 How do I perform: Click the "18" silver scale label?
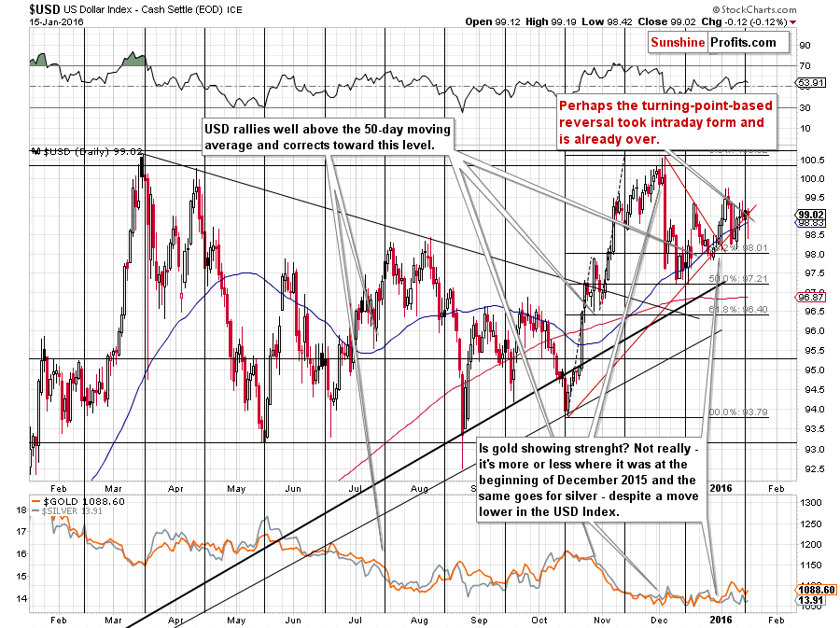coord(21,509)
